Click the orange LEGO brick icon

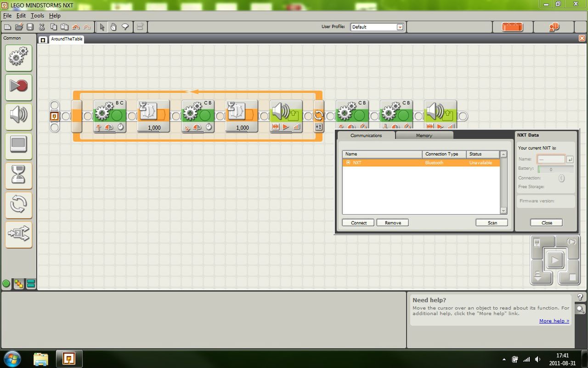(x=512, y=27)
